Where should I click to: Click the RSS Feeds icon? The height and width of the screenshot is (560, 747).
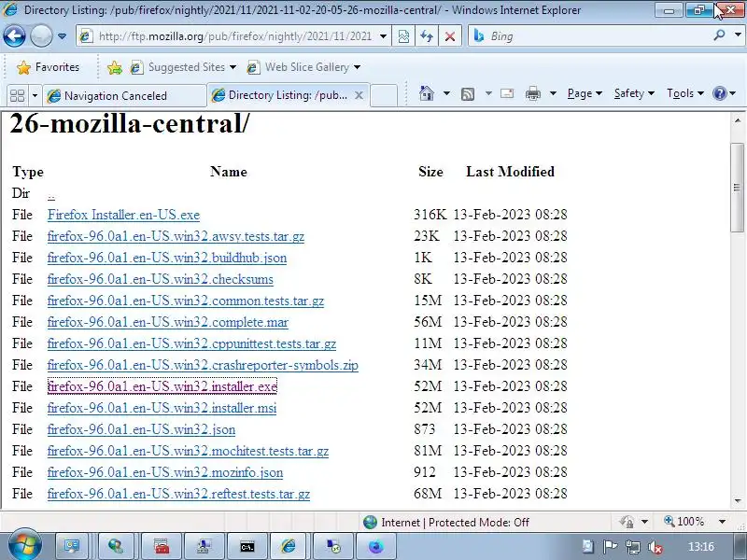click(468, 94)
